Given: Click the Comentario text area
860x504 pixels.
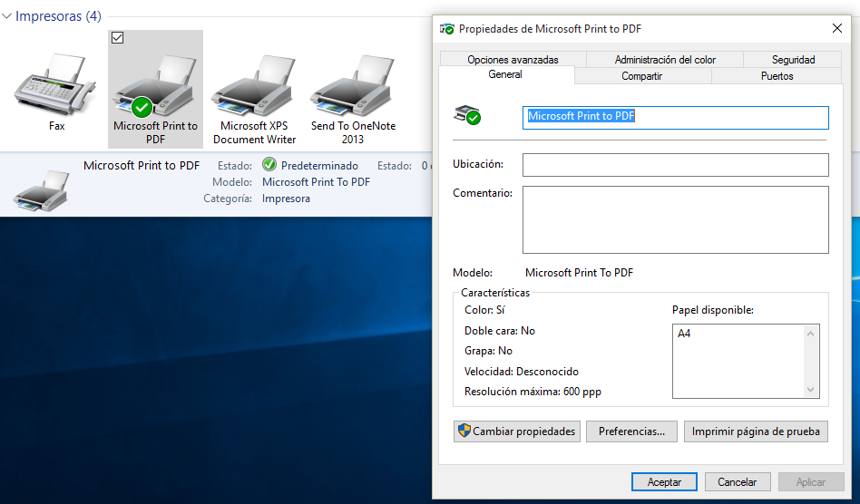Looking at the screenshot, I should tap(675, 219).
